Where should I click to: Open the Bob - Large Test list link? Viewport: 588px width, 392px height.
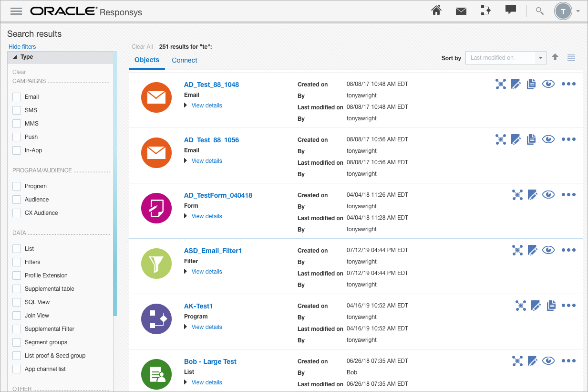210,361
